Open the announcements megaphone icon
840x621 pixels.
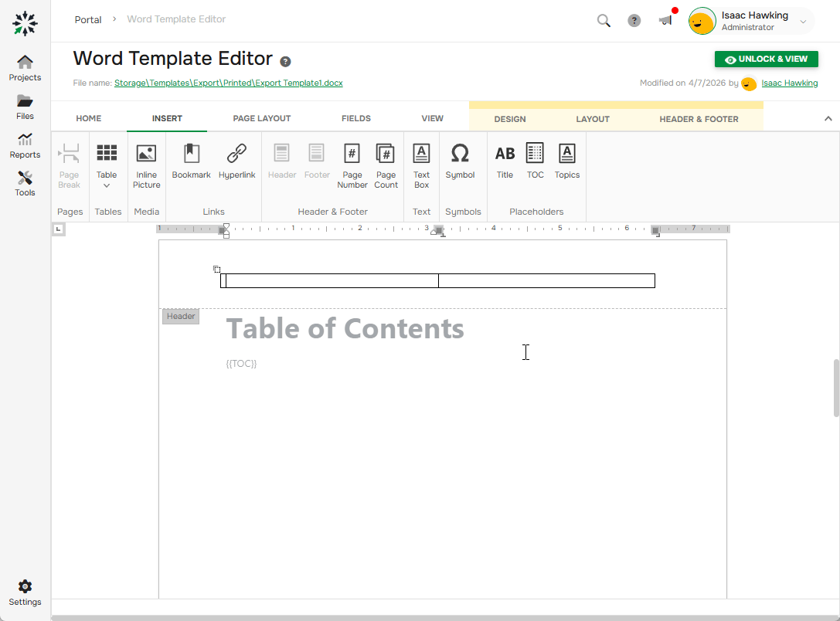(x=666, y=20)
